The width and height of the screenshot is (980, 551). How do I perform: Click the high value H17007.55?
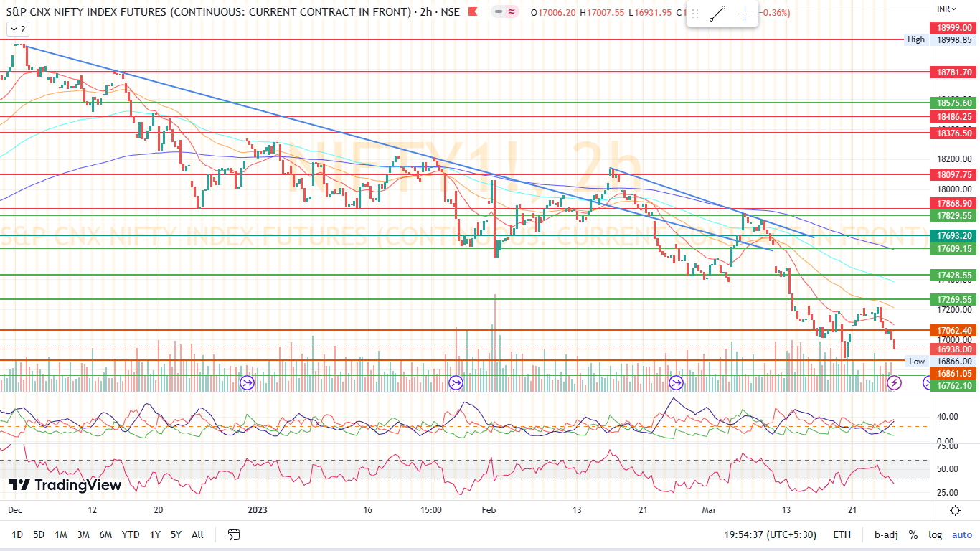point(603,12)
